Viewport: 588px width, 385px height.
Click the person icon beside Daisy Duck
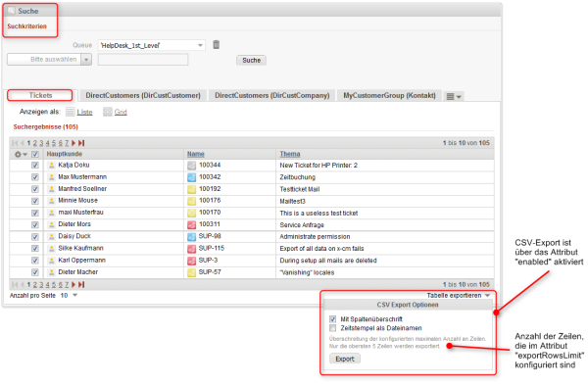click(x=52, y=236)
